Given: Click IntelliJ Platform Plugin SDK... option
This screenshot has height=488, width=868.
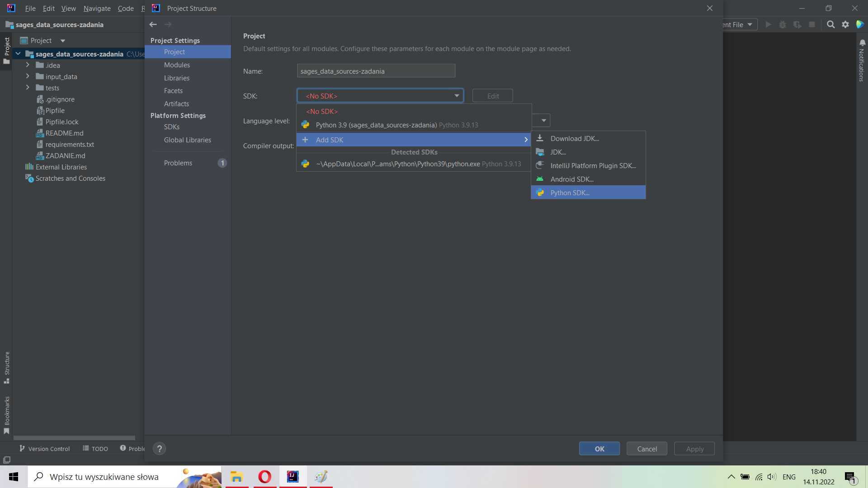Looking at the screenshot, I should 593,166.
